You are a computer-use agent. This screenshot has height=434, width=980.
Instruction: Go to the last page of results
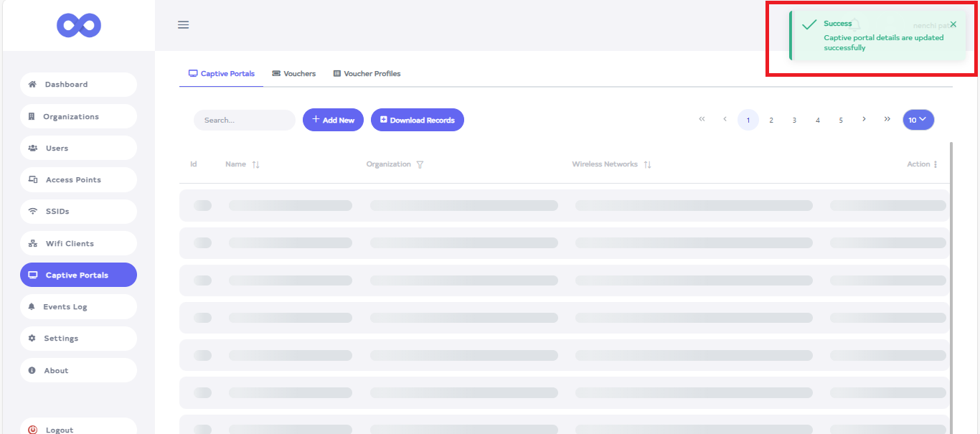tap(887, 119)
